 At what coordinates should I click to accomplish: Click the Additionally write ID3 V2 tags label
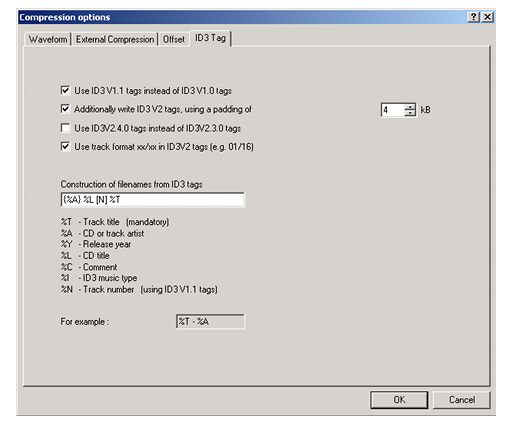(163, 109)
